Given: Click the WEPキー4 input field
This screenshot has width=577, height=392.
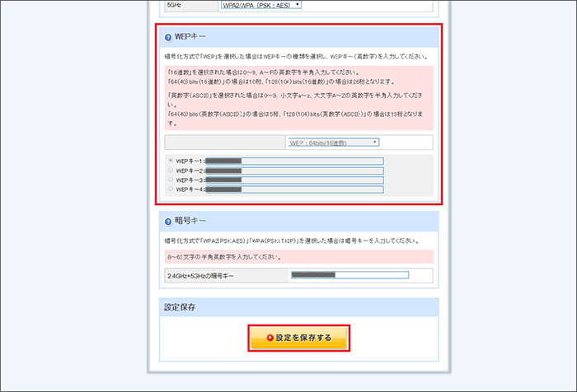Looking at the screenshot, I should tap(294, 189).
